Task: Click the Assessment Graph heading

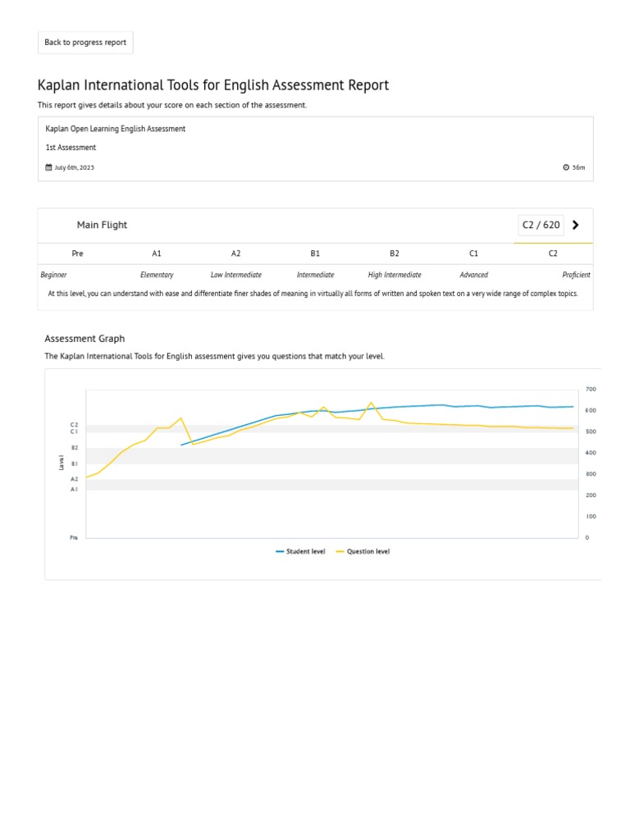Action: tap(84, 338)
